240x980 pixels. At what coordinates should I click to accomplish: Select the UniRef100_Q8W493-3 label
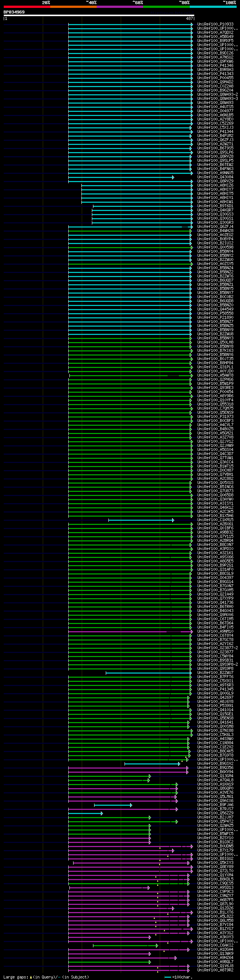tap(217, 98)
